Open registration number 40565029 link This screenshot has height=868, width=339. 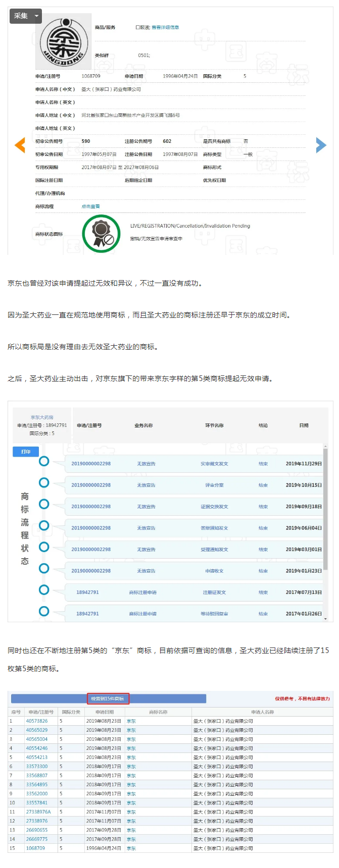coord(37,730)
